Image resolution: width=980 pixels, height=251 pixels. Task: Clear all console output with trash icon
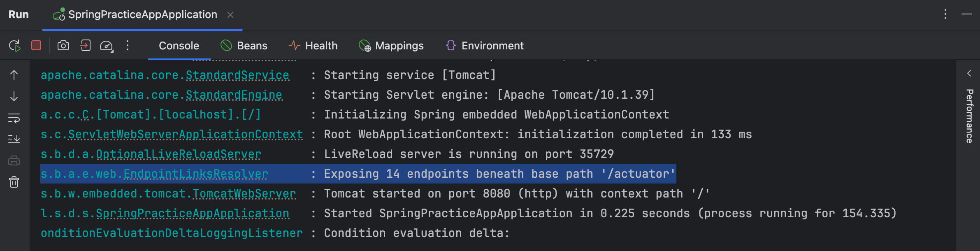coord(14,182)
